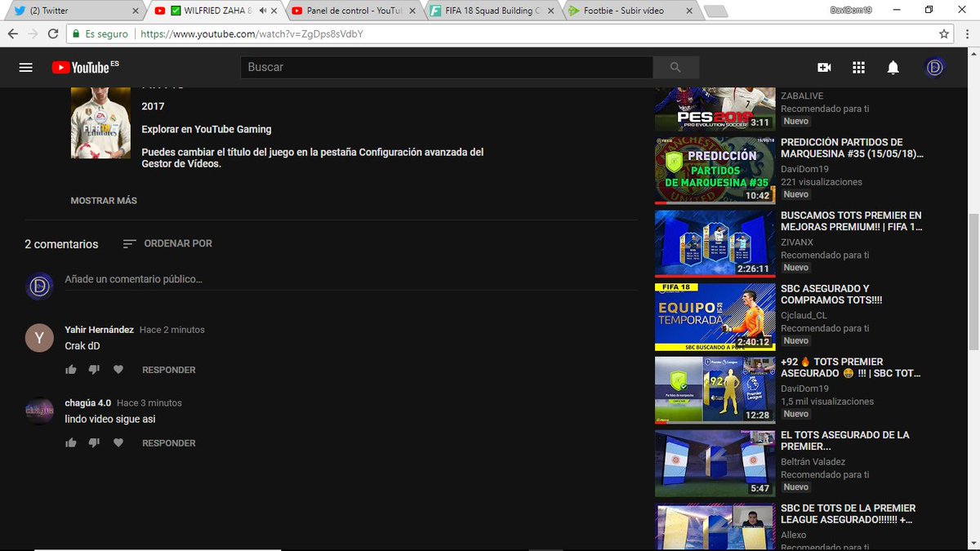Show notifications bell

coord(893,68)
